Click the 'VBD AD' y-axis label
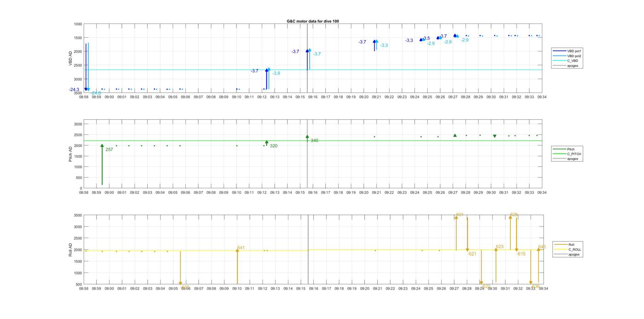 coord(71,58)
